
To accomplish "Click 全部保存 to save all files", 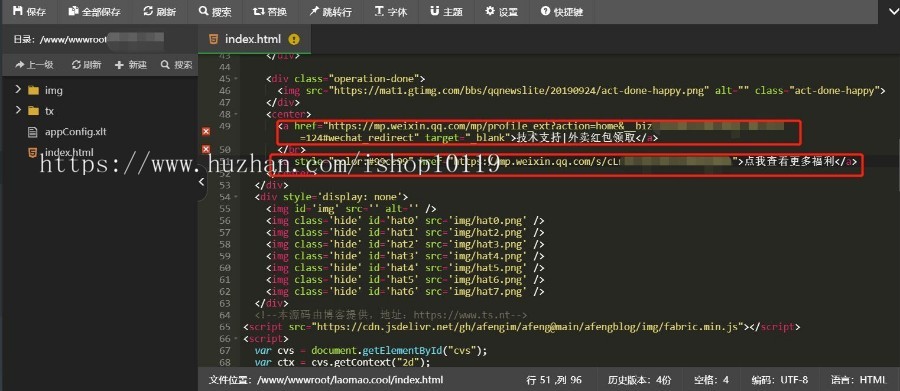I will 94,11.
